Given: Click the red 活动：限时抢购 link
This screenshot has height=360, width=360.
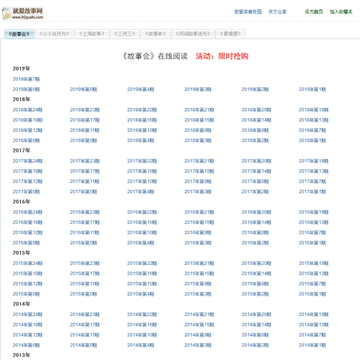Looking at the screenshot, I should (222, 56).
